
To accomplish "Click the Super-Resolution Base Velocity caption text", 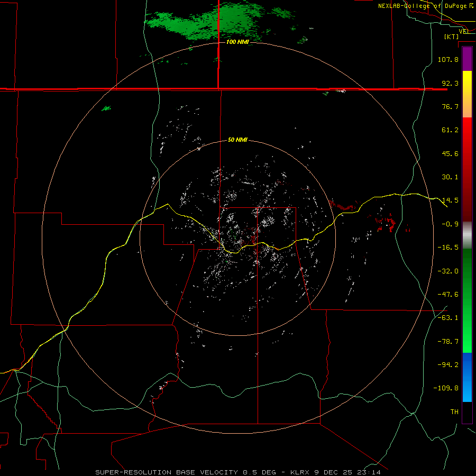I will (237, 472).
